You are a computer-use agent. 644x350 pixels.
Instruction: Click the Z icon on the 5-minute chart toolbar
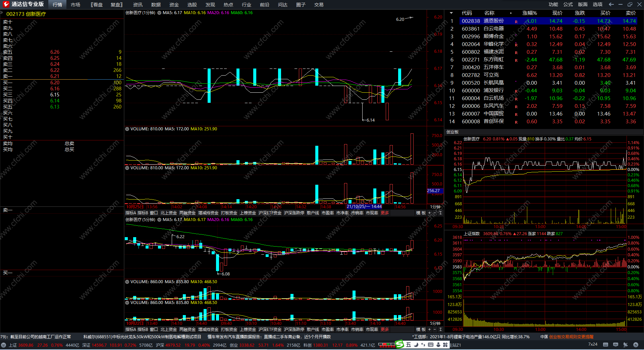point(440,330)
